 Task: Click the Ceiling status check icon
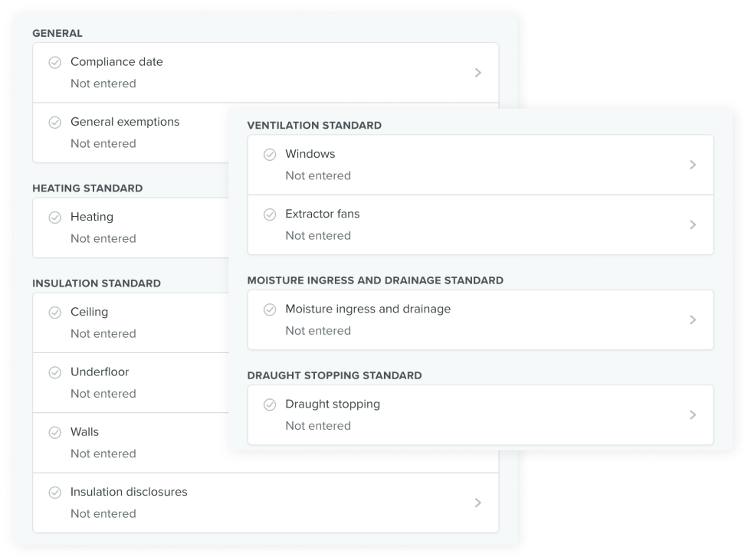55,313
